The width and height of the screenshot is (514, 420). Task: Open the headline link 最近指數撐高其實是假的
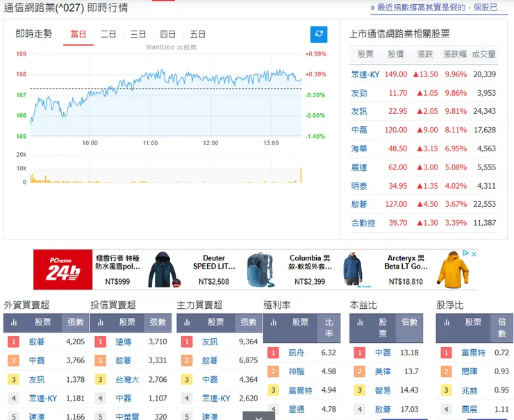pos(439,8)
